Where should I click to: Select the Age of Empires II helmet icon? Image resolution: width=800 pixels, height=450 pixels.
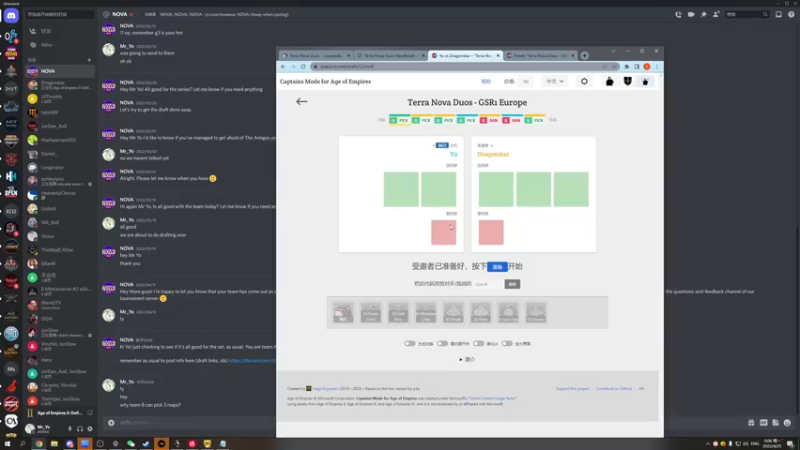(610, 82)
